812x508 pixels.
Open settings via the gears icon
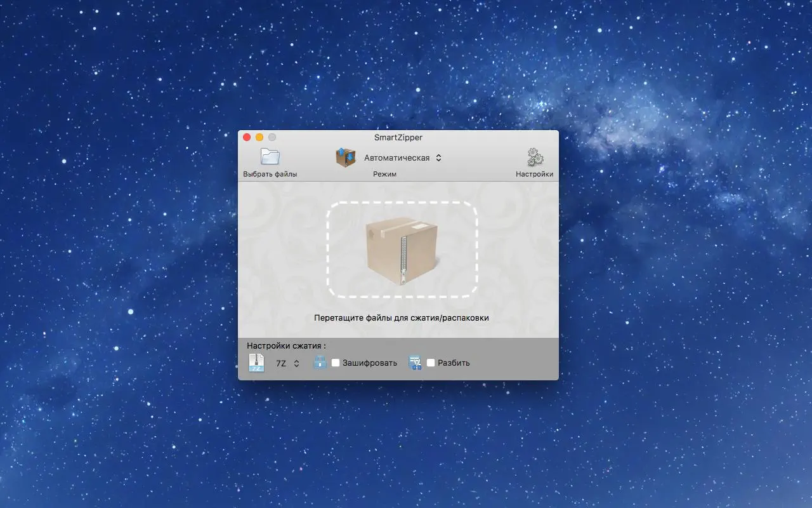[x=535, y=157]
